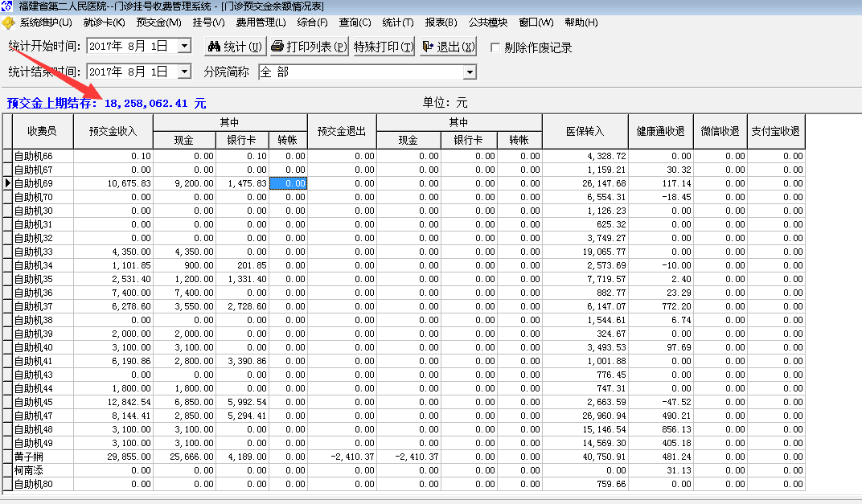Click the highlighted 转帐 cell of 自助机69
Image resolution: width=862 pixels, height=504 pixels.
(288, 183)
